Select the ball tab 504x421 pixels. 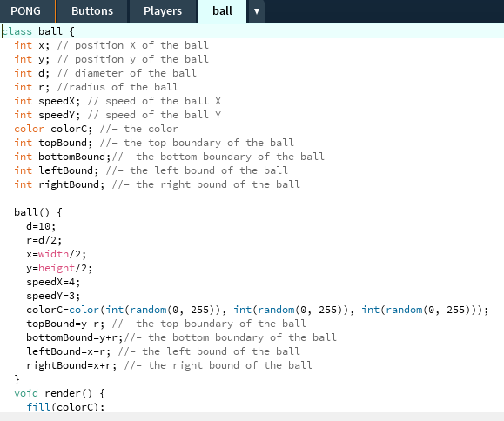223,11
